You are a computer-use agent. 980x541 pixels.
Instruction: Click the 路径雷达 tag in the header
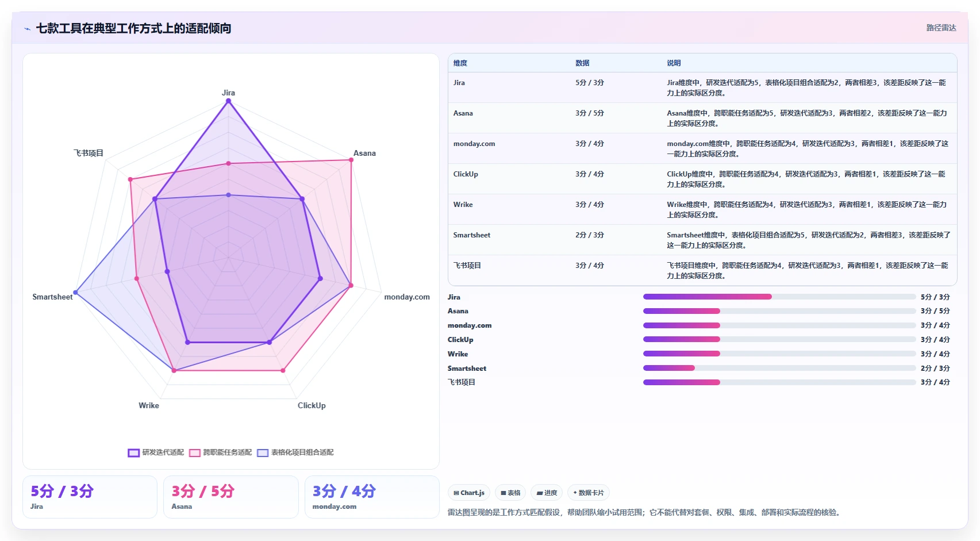(941, 28)
